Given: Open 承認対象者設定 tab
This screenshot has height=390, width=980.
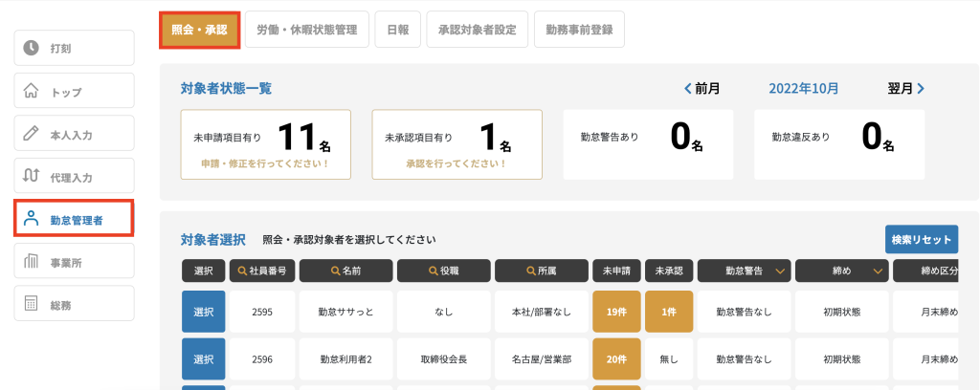Looking at the screenshot, I should (478, 30).
